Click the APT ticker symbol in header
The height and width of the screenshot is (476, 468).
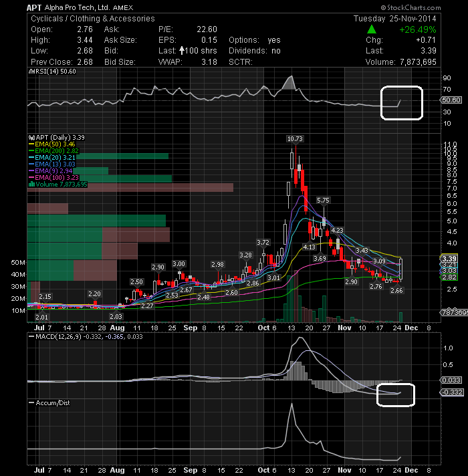click(34, 7)
